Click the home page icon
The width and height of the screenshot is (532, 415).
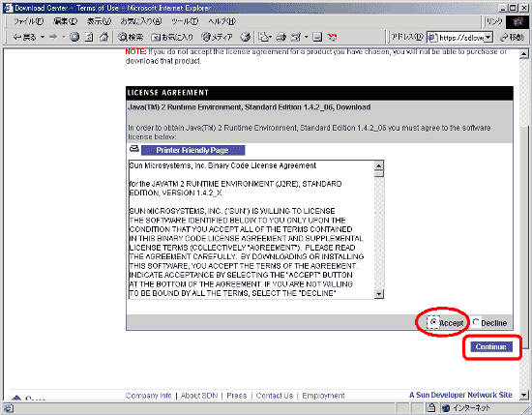104,37
